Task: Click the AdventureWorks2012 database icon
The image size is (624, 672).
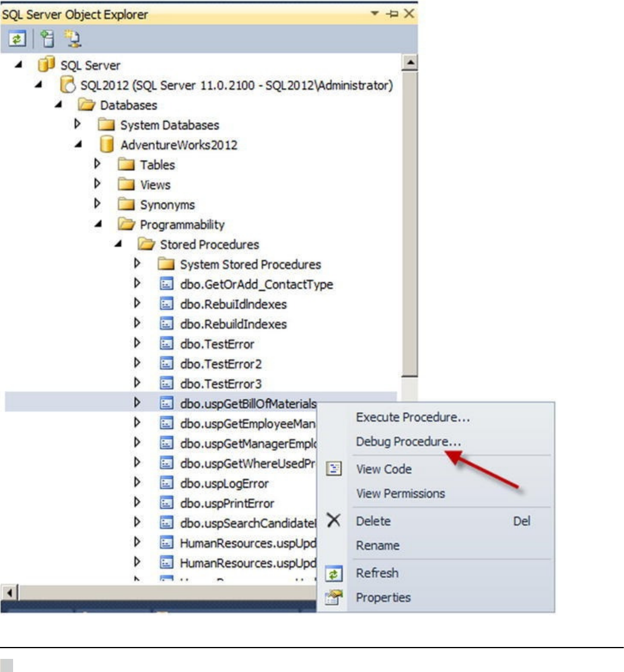Action: pyautogui.click(x=106, y=144)
